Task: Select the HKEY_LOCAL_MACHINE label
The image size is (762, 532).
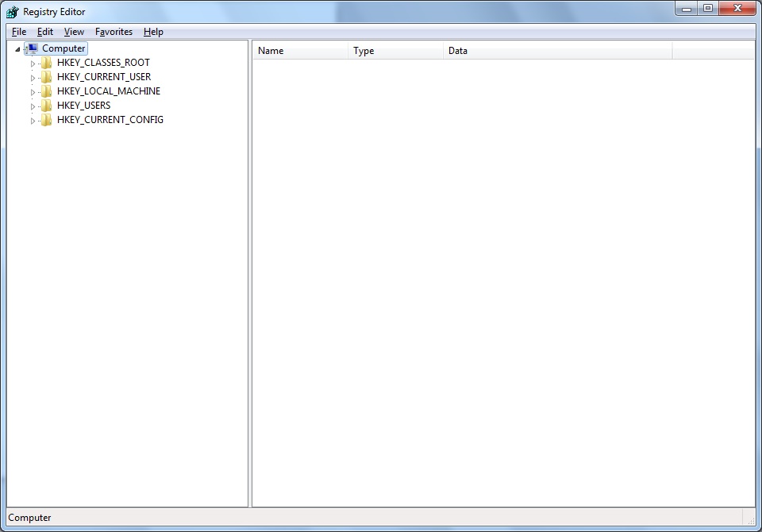Action: click(109, 91)
